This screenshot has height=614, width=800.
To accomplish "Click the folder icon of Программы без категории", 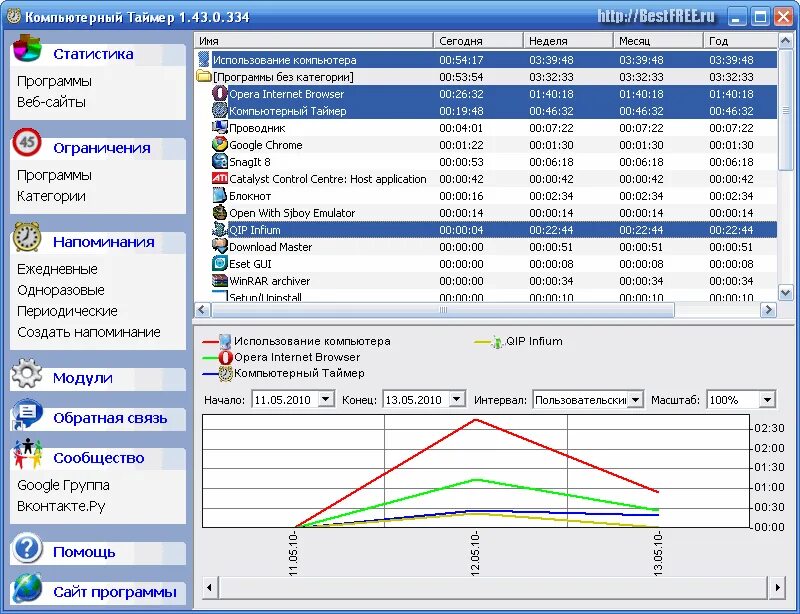I will point(204,77).
